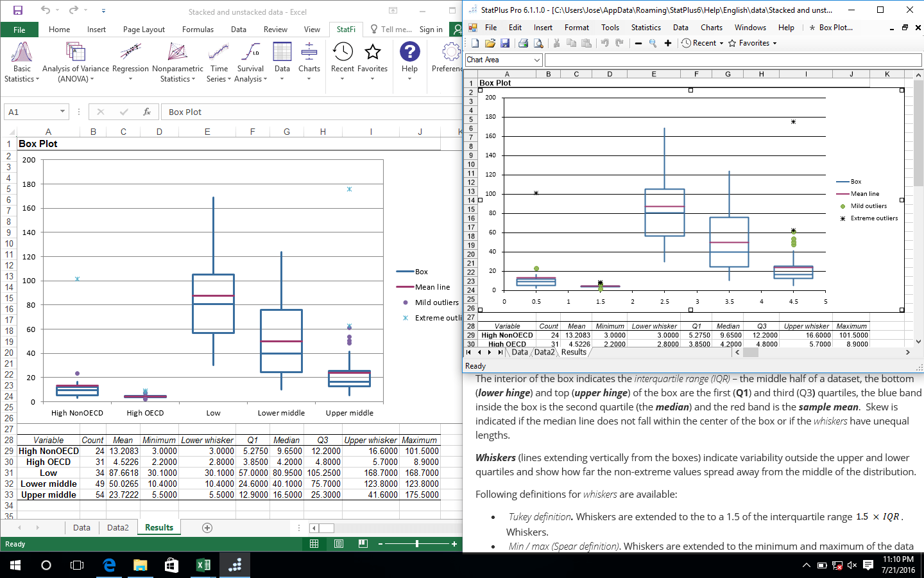924x578 pixels.
Task: Select the Regression tool icon
Action: [130, 55]
